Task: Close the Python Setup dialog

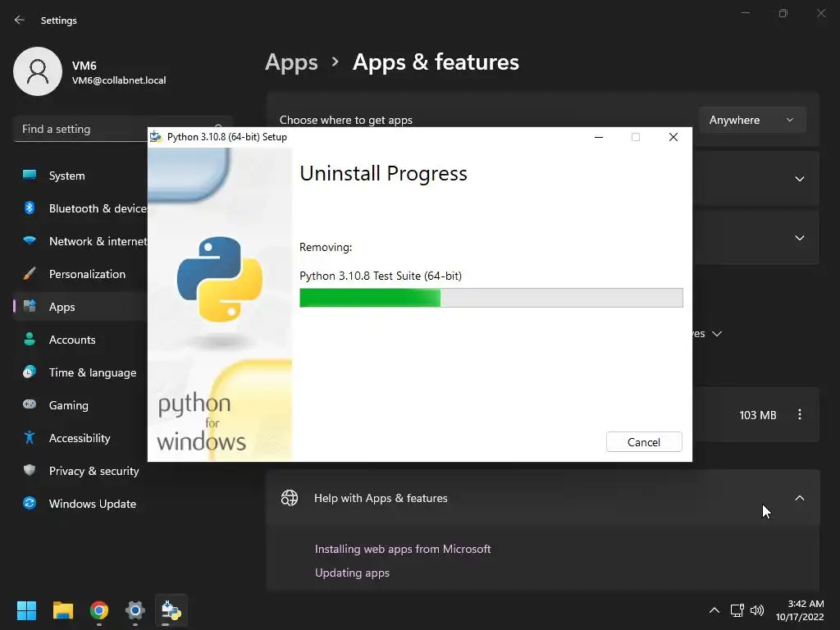Action: (x=673, y=137)
